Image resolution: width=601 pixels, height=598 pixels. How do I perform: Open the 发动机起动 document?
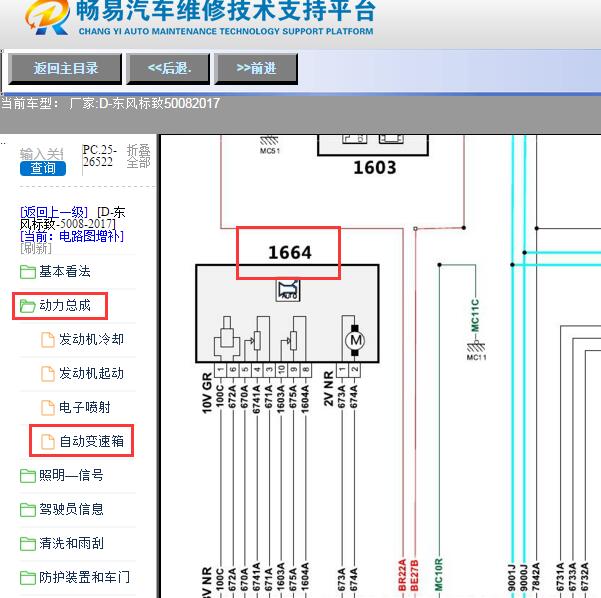point(91,373)
